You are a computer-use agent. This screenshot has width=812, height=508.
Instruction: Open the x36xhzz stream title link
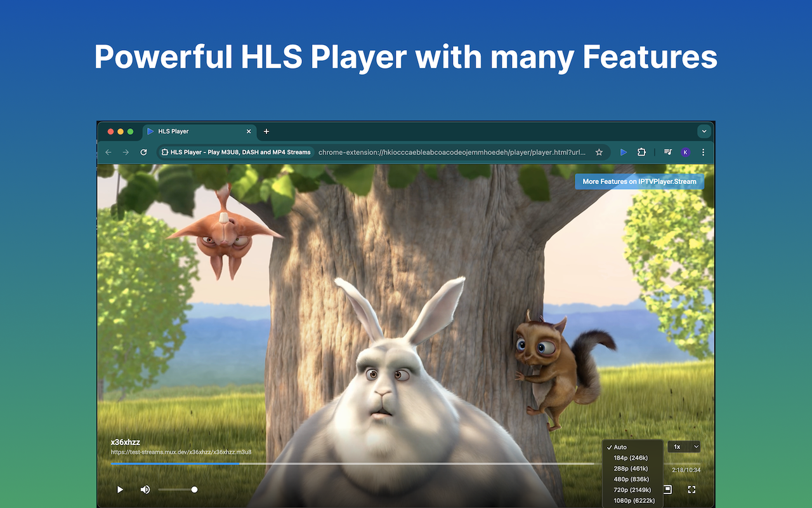126,441
